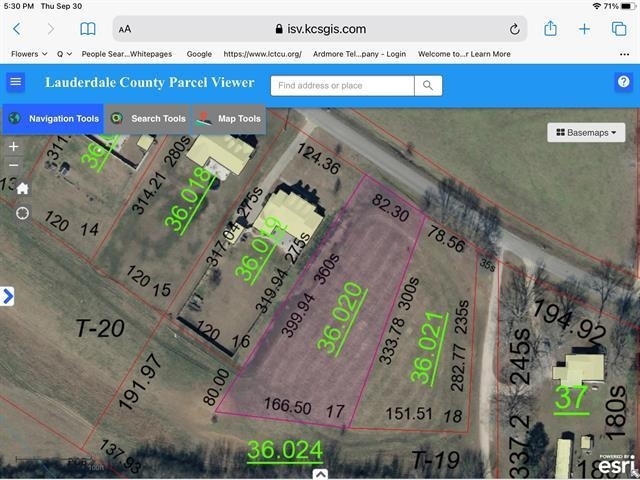Screen dimensions: 640x480
Task: Click the search magnifier button
Action: point(428,86)
